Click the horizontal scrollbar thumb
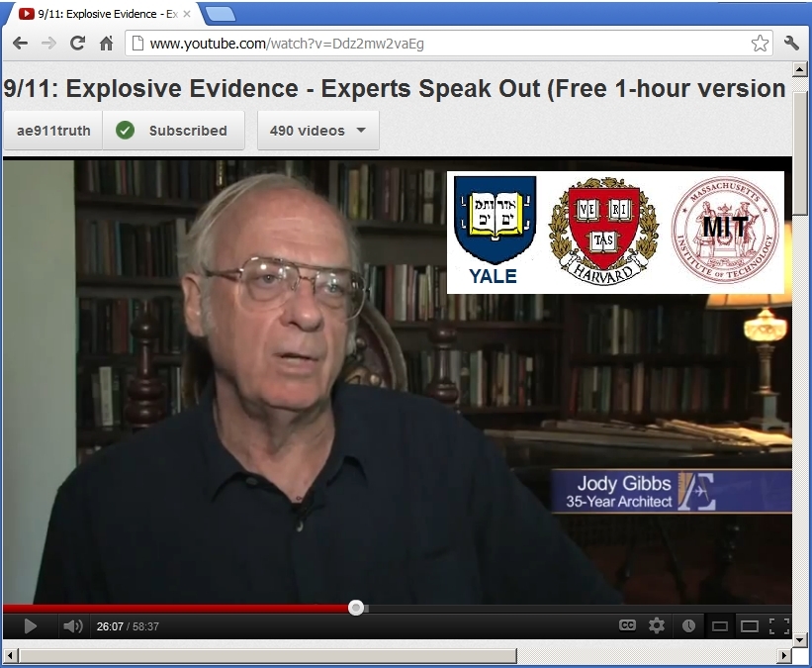Image resolution: width=812 pixels, height=668 pixels. 268,655
